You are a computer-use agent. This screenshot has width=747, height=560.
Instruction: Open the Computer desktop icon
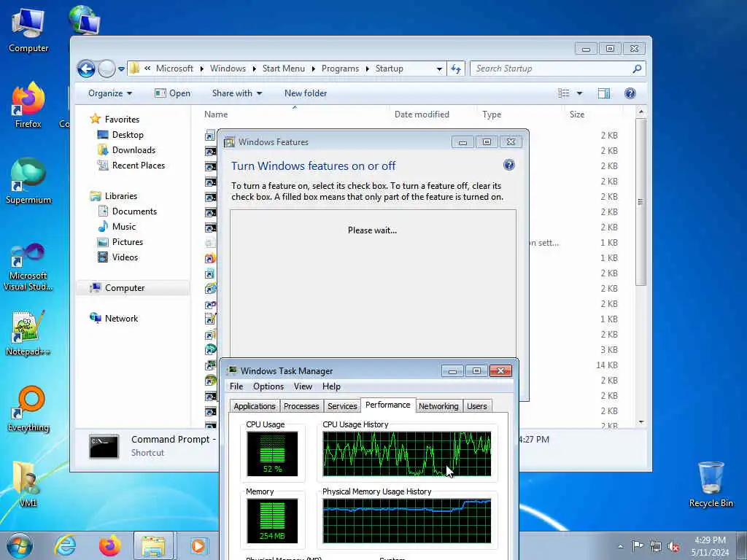(28, 30)
